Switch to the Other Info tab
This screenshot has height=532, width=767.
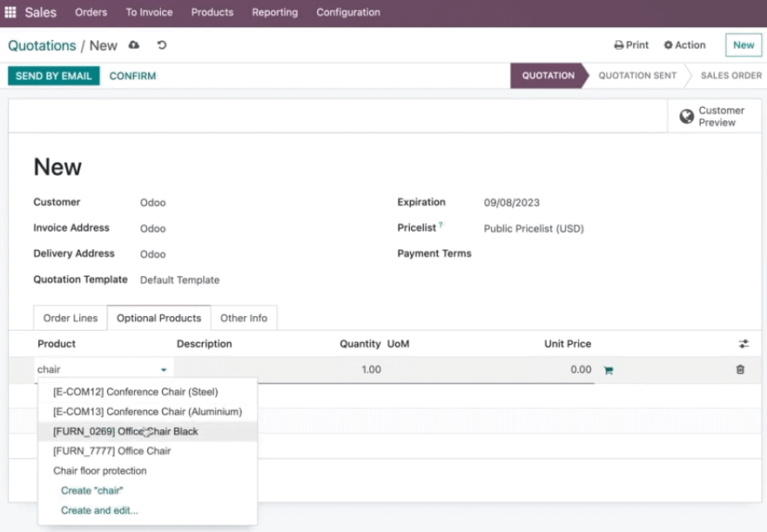click(x=244, y=318)
